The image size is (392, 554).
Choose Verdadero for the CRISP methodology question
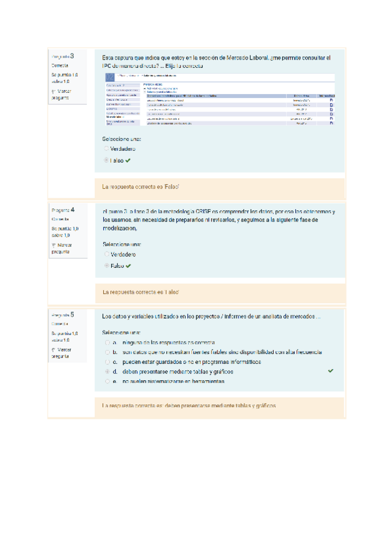[x=106, y=255]
